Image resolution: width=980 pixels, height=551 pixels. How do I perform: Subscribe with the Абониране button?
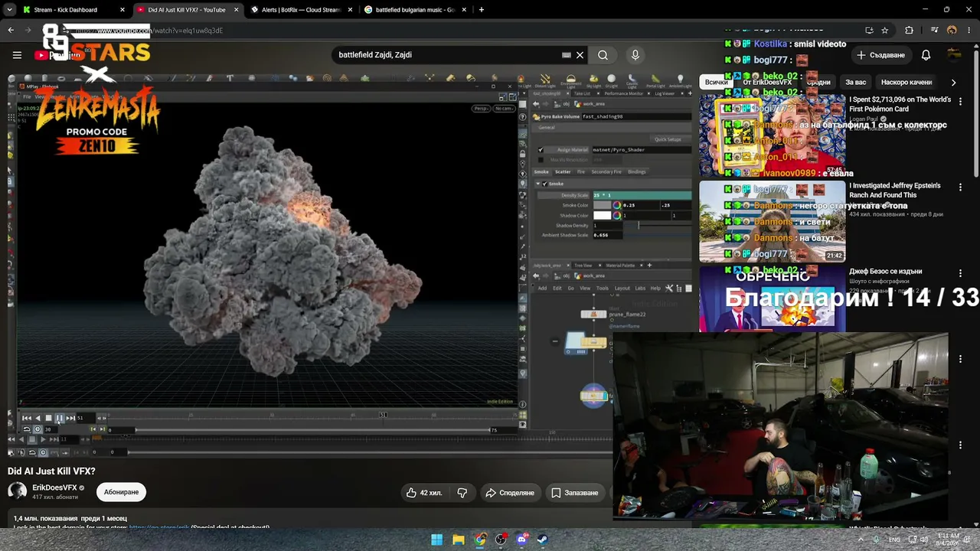tap(121, 492)
